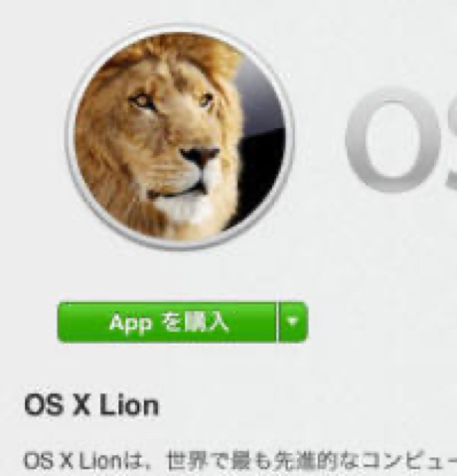
Task: Expand the dropdown arrow next to App を購入
Action: click(293, 321)
